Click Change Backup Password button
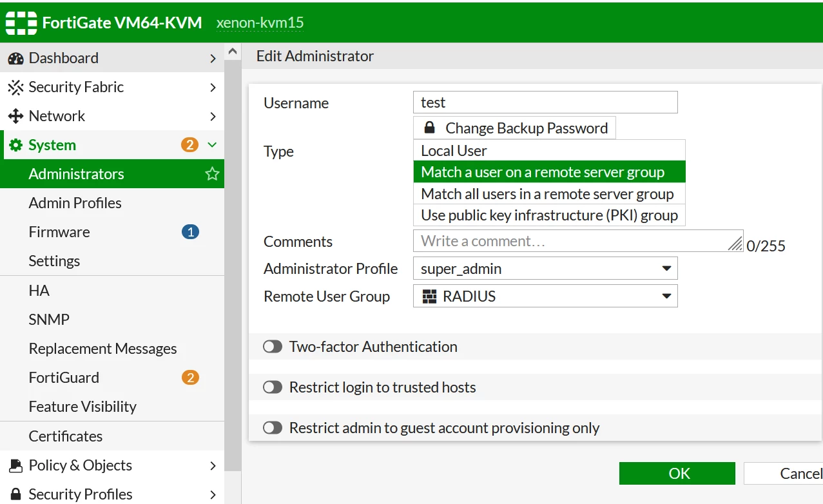Image resolution: width=823 pixels, height=504 pixels. (514, 128)
